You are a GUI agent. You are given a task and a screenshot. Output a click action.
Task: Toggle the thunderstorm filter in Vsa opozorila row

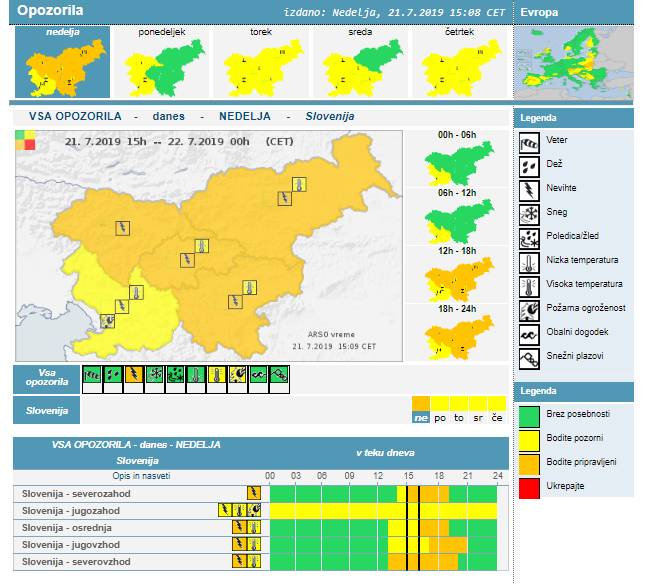[x=133, y=375]
